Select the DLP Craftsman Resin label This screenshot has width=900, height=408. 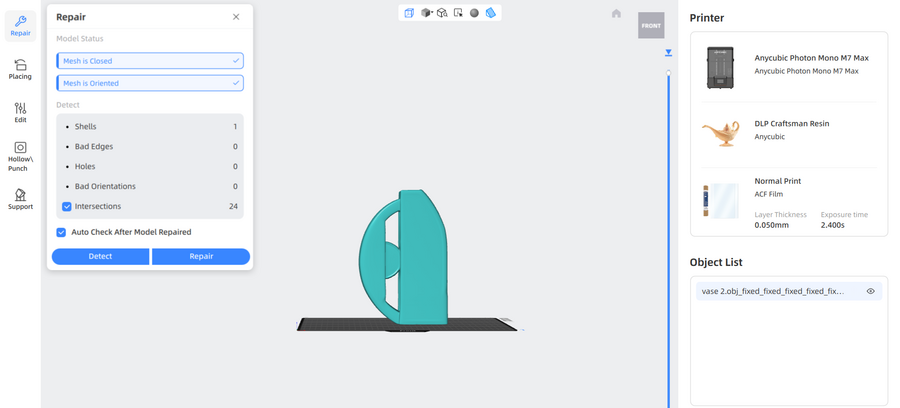click(x=792, y=124)
